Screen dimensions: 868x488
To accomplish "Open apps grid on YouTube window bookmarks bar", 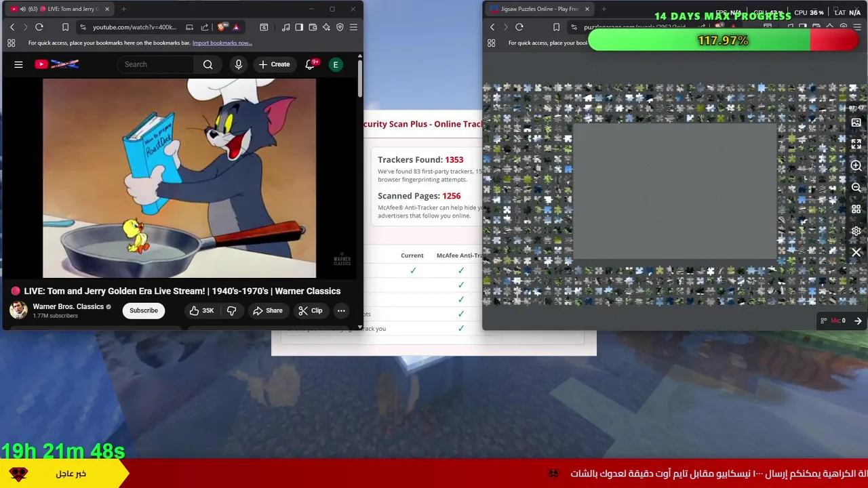I will click(11, 43).
